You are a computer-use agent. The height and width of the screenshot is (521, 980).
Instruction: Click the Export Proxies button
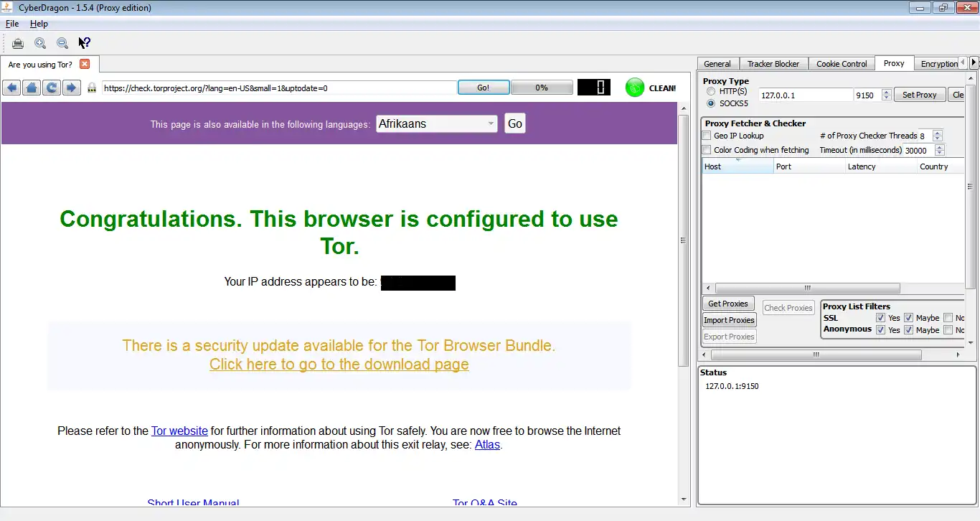[x=729, y=337]
